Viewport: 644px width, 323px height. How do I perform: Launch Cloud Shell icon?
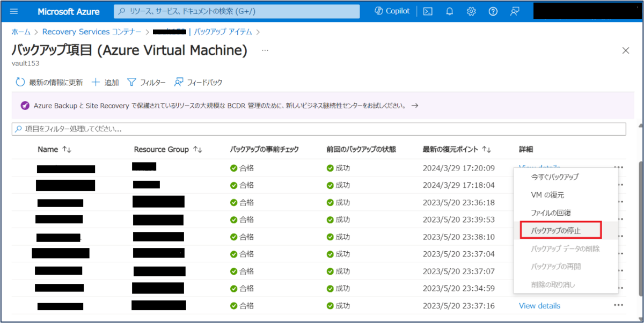[x=428, y=11]
